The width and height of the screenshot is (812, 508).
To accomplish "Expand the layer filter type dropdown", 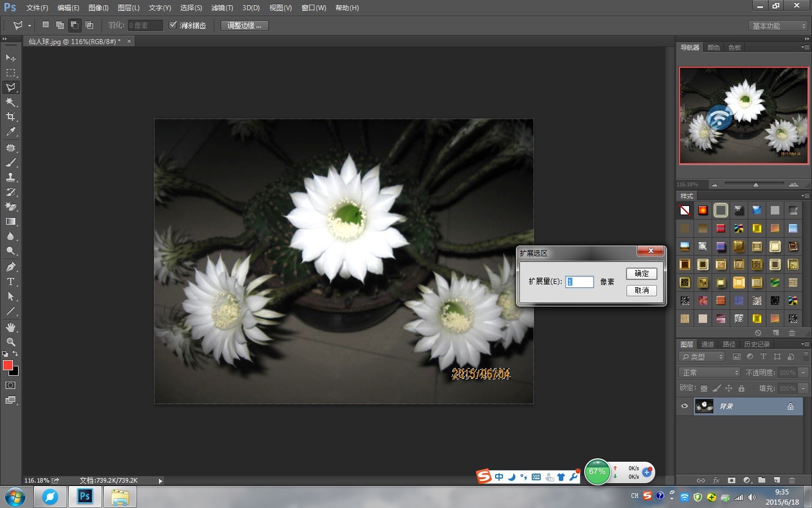I will (x=703, y=357).
